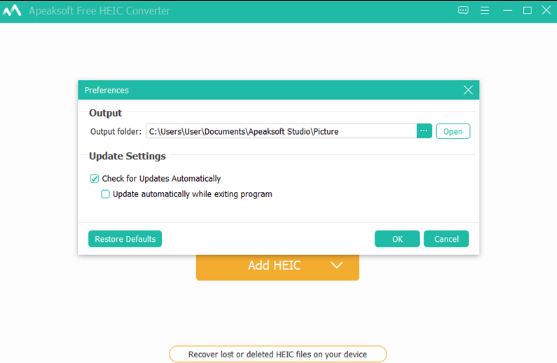This screenshot has width=557, height=363.
Task: Click the Apeaksoft logo icon in title bar
Action: click(12, 11)
